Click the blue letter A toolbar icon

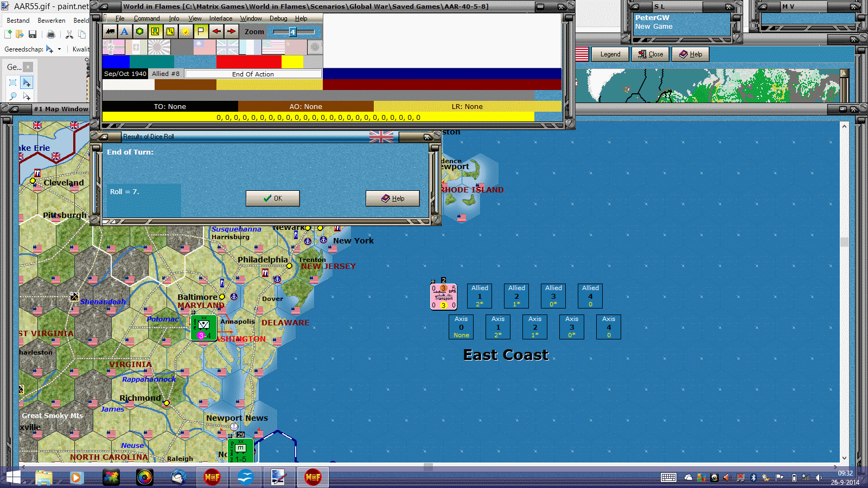pos(125,31)
